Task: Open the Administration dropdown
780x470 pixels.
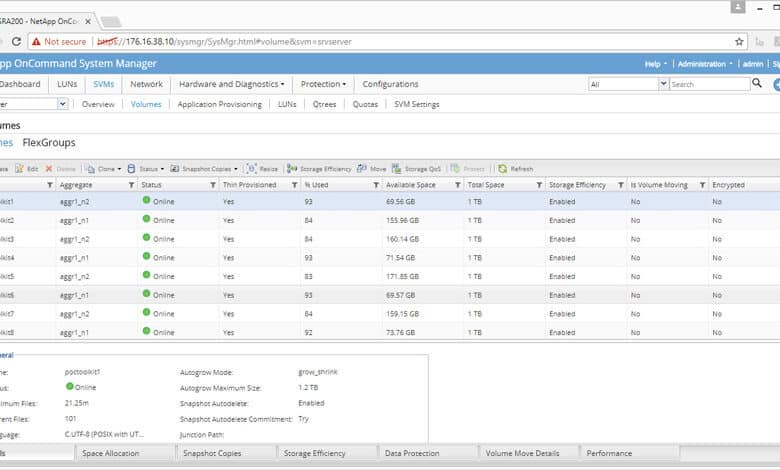Action: click(x=705, y=64)
